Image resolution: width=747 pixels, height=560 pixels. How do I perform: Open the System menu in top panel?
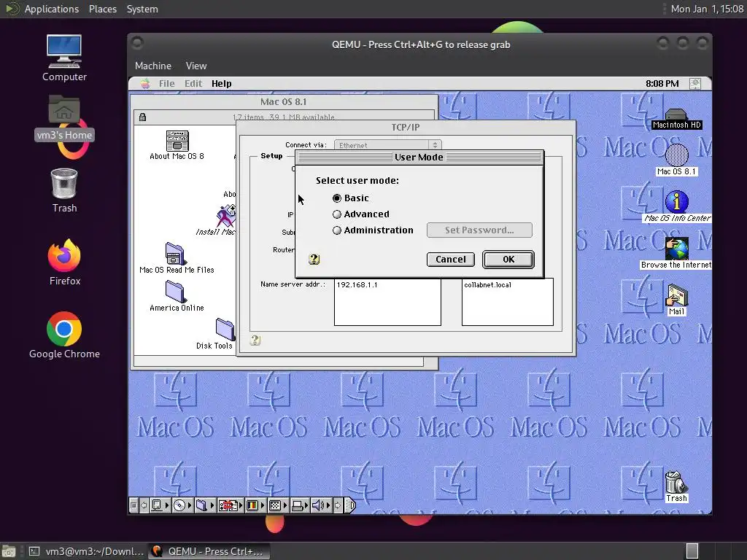point(142,9)
